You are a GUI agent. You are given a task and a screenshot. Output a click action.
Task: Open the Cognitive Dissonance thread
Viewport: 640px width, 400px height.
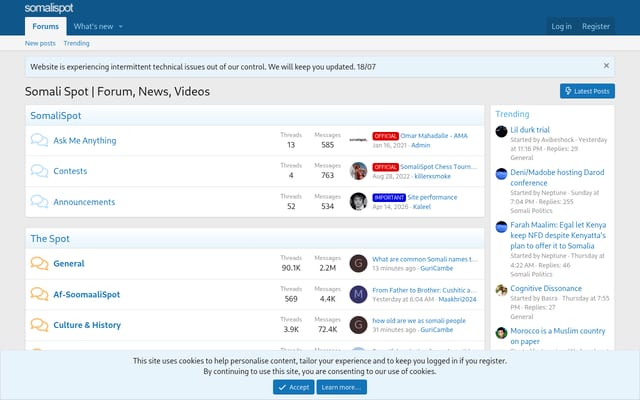546,288
